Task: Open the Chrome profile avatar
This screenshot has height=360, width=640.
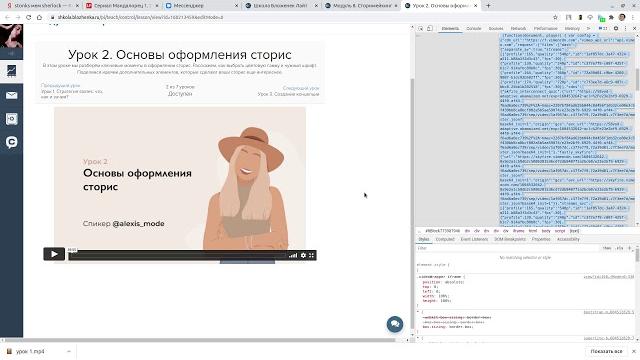Action: pos(622,17)
